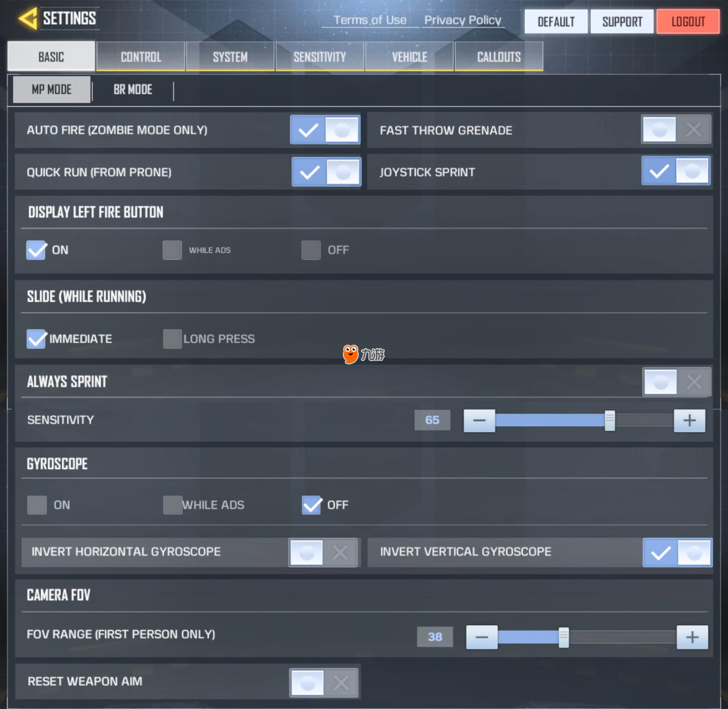This screenshot has width=728, height=709.
Task: Enable Invert Horizontal Gyroscope switch
Action: [323, 552]
